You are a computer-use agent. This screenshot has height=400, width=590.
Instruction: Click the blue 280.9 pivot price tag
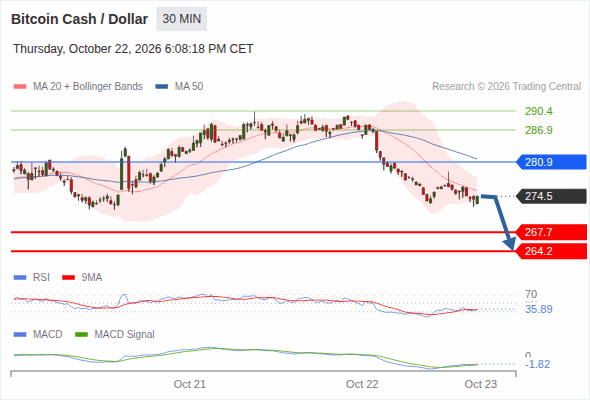(551, 162)
